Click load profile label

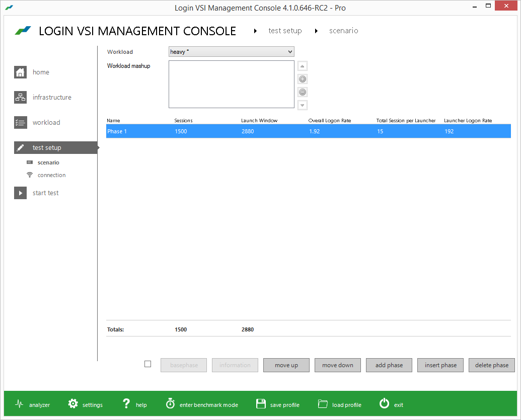click(347, 405)
